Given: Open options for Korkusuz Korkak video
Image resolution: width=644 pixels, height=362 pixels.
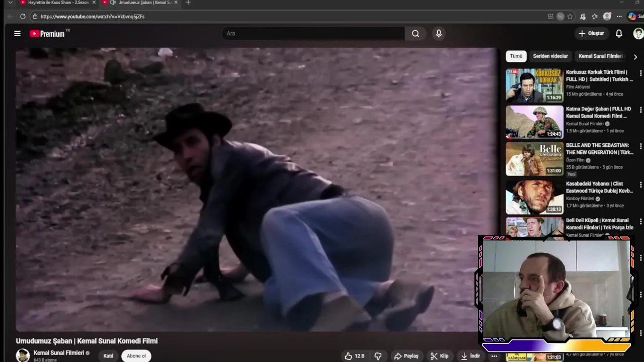Looking at the screenshot, I should 640,73.
